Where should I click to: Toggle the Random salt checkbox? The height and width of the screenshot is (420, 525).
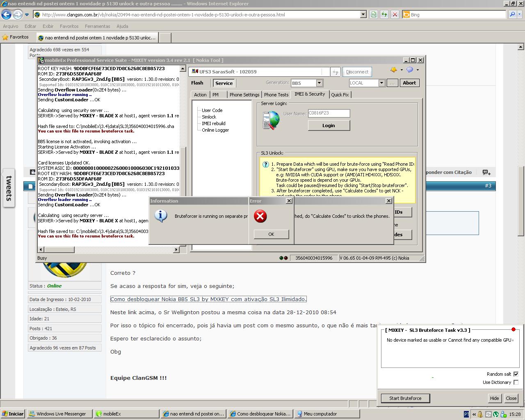516,374
